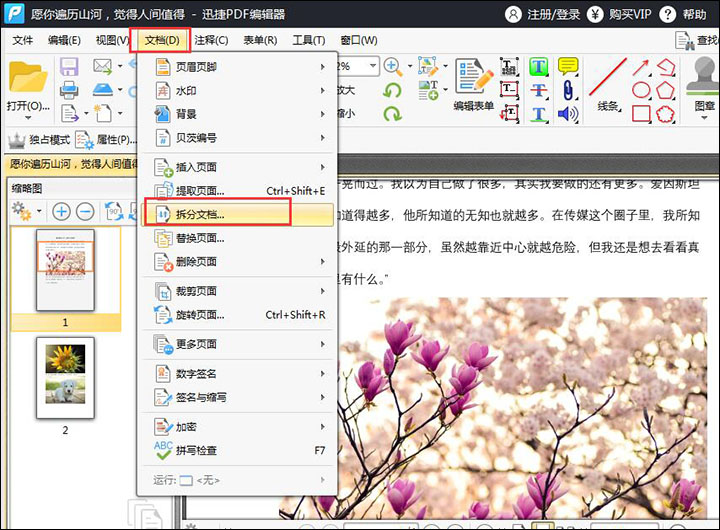
Task: Select page 1 thumbnail
Action: click(x=65, y=271)
